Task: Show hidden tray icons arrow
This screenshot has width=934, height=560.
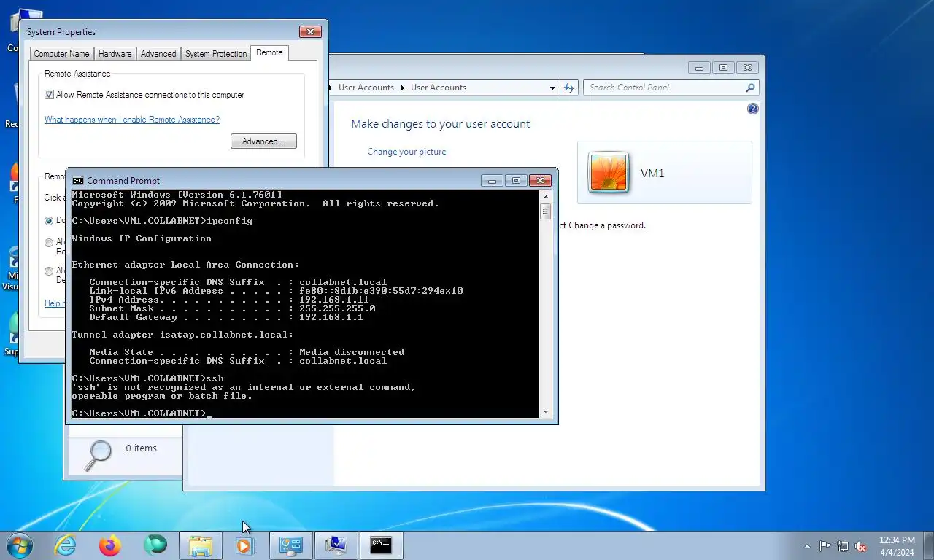Action: pos(807,546)
